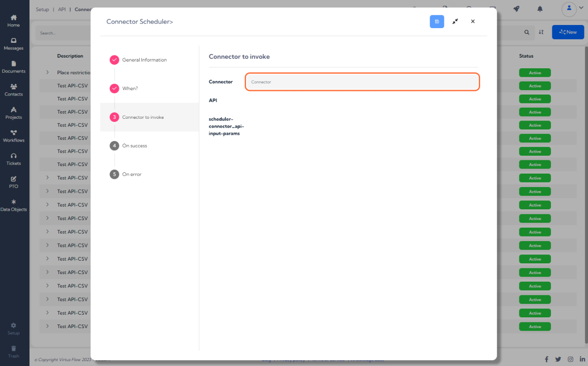
Task: Click the scheduler-connector_api-input-params label
Action: 226,126
